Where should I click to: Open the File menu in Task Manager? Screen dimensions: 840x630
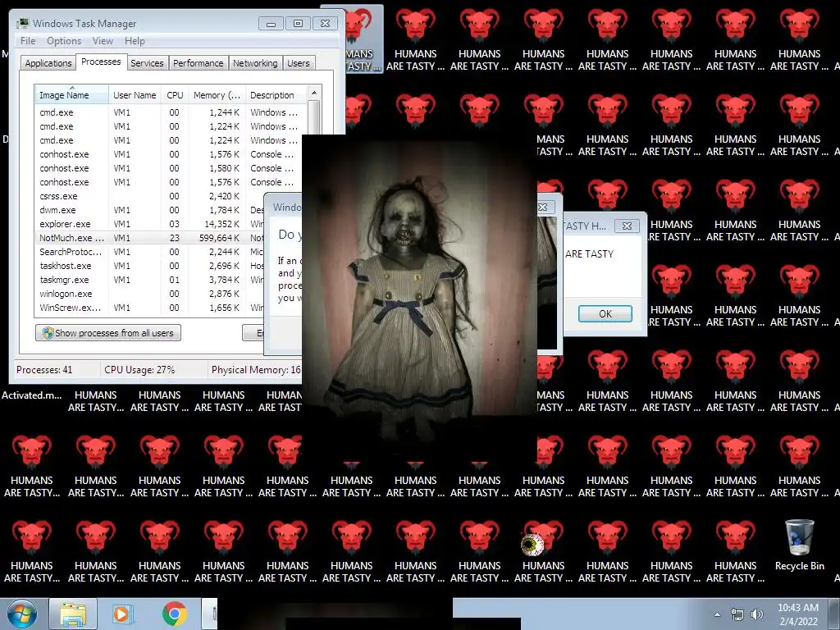coord(28,41)
